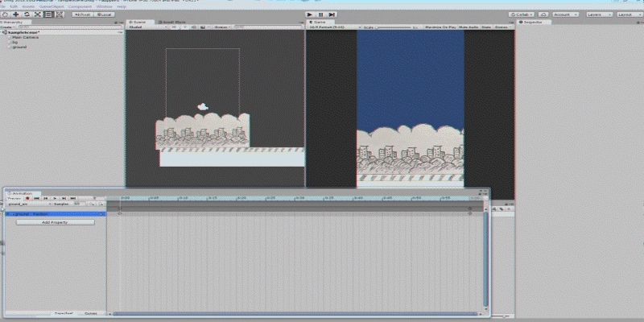Go to first keyframe of clip
Screen dimensions: 644x322
36,198
